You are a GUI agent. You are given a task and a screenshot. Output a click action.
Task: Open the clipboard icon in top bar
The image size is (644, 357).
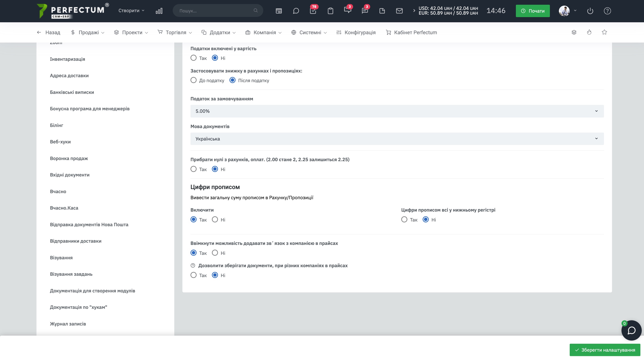coord(331,11)
